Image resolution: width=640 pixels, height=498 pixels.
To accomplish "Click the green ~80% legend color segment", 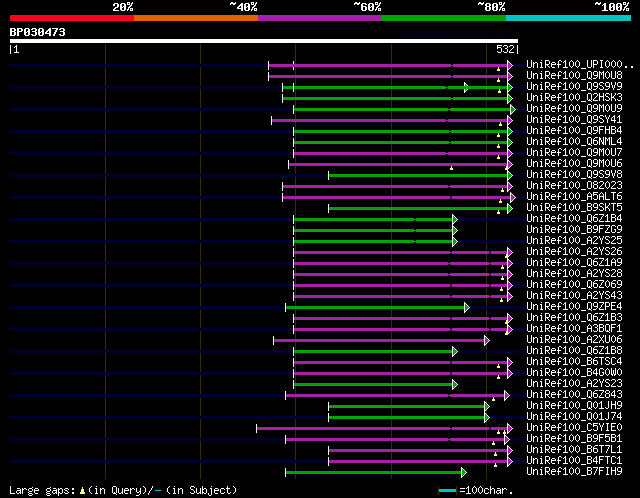I will tap(444, 18).
